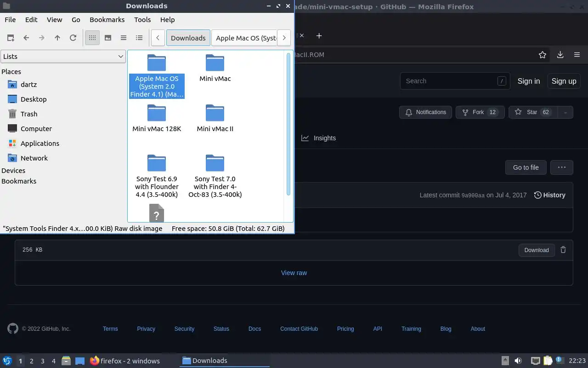Open the View menu
This screenshot has width=588, height=368.
click(x=54, y=19)
